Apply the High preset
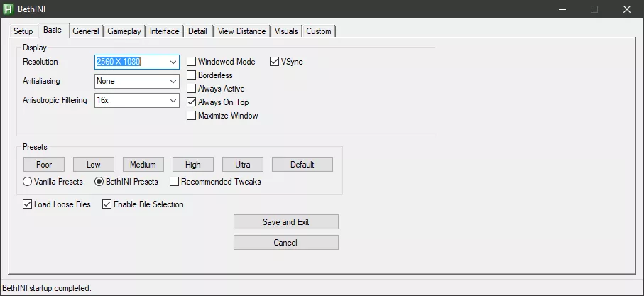The width and height of the screenshot is (644, 296). point(192,165)
